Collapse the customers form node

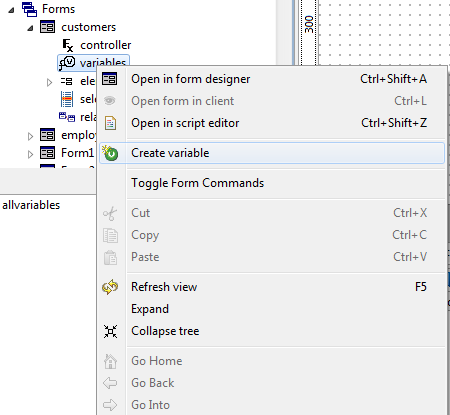(x=31, y=28)
